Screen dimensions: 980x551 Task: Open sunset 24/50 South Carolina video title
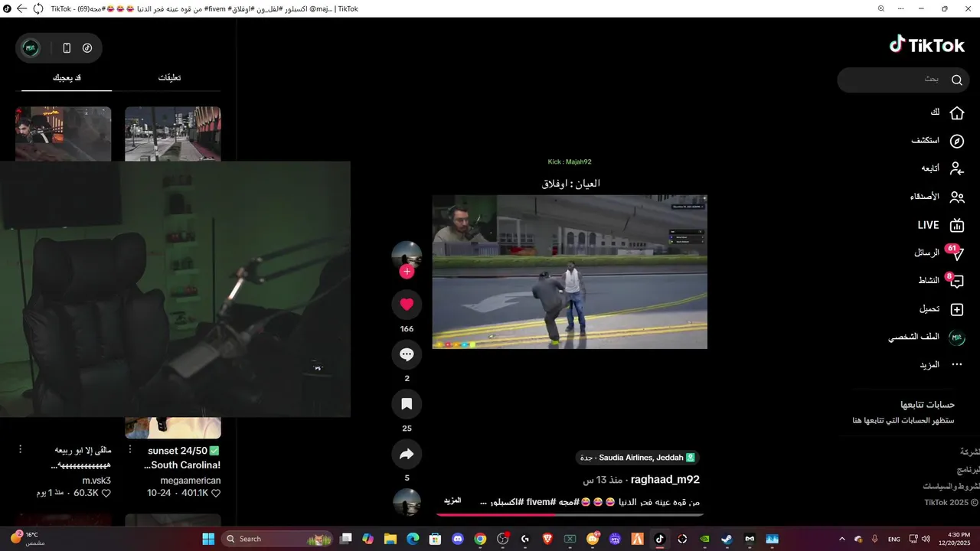coord(183,458)
